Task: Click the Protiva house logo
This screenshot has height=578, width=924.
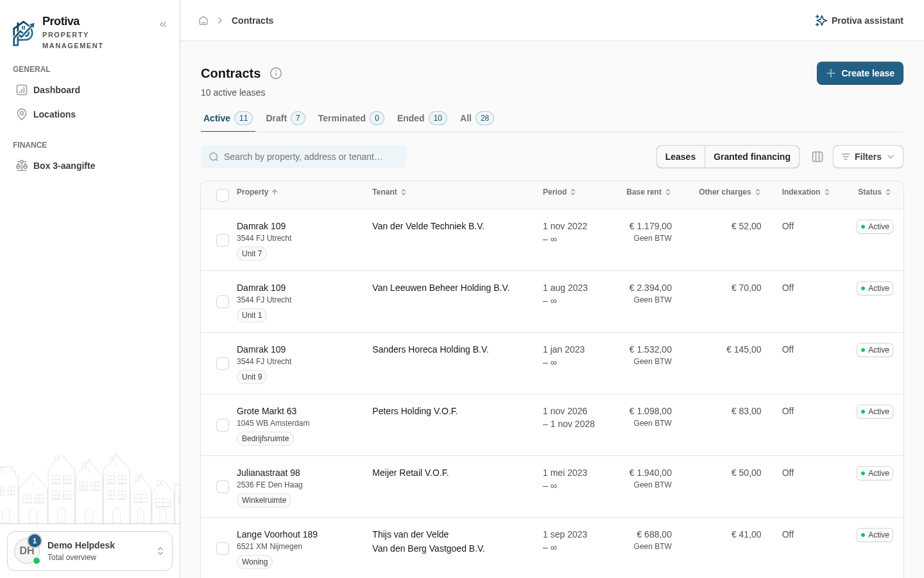Action: [24, 33]
